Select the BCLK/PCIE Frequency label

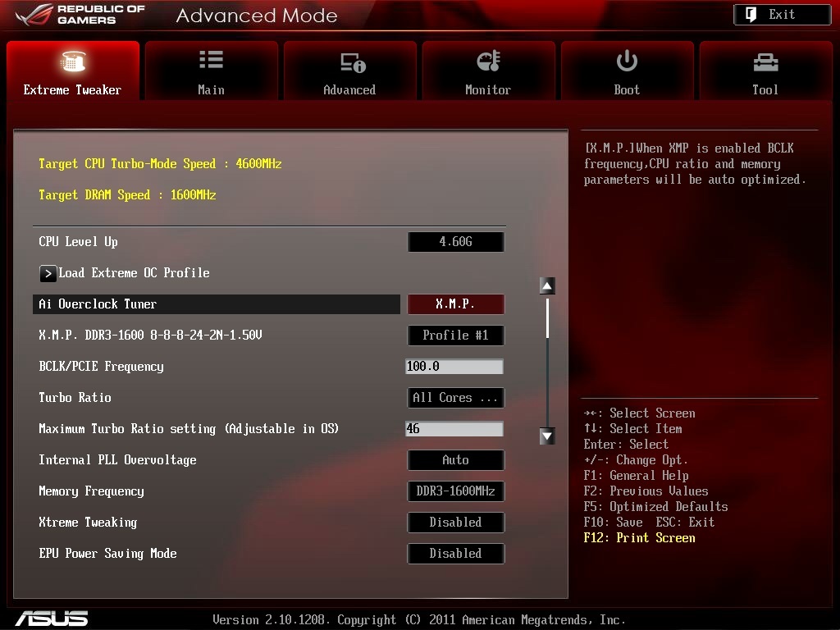coord(101,367)
